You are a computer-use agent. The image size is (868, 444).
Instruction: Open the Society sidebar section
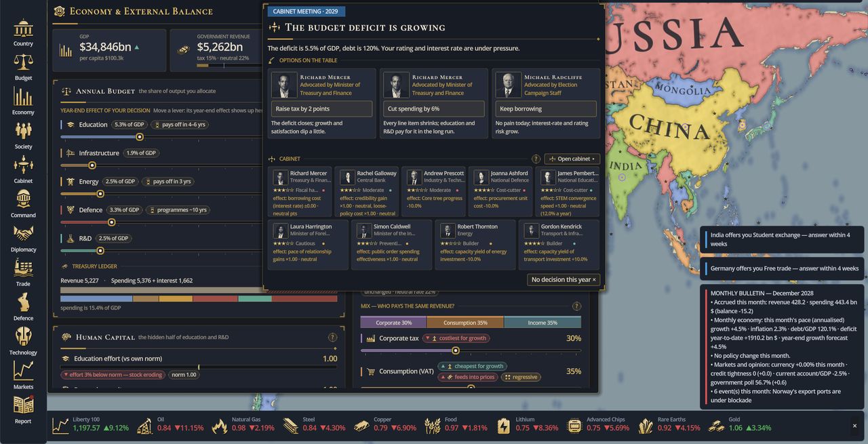coord(23,136)
